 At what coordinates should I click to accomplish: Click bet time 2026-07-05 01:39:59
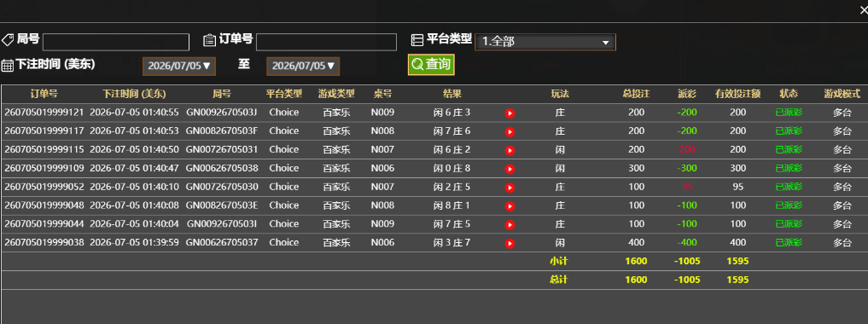[x=134, y=242]
